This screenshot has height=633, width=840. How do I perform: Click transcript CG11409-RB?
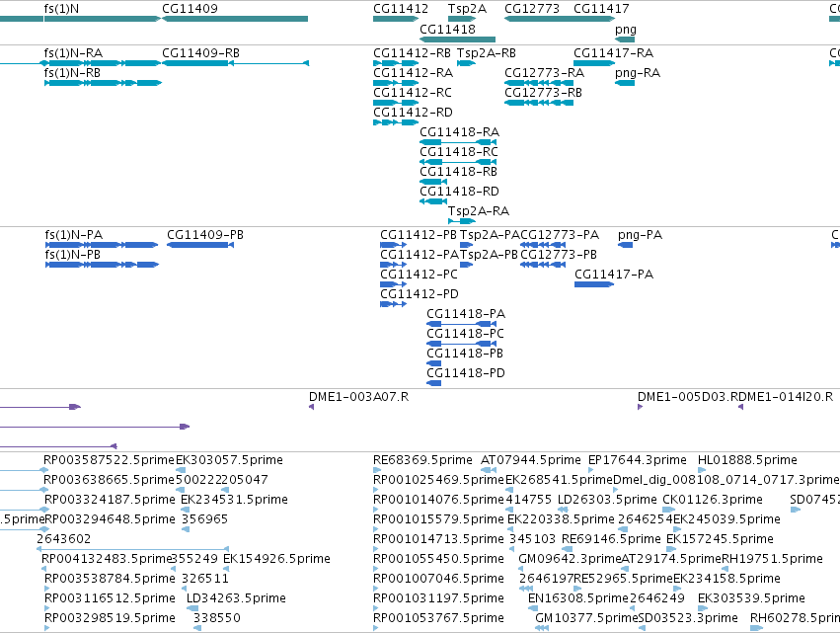(x=235, y=63)
